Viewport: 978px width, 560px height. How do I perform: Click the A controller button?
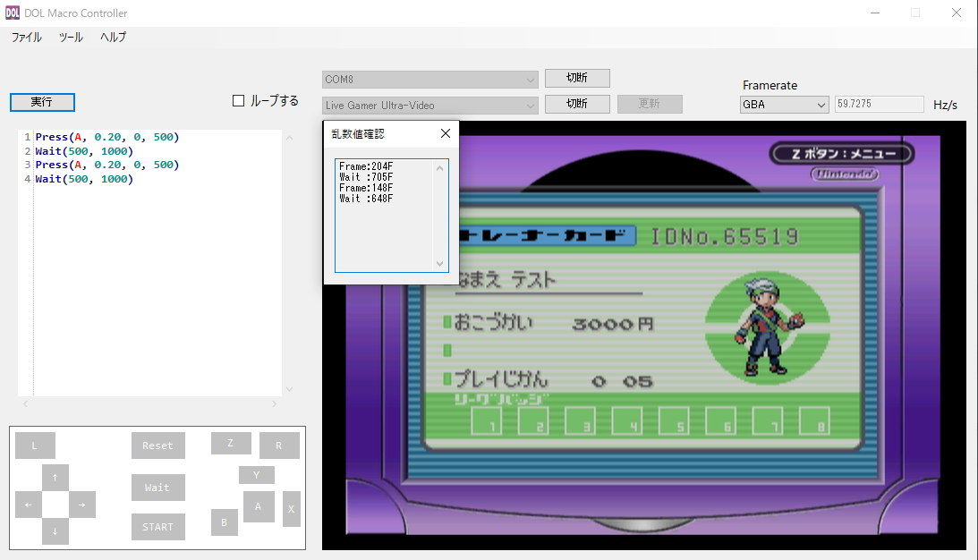coord(258,506)
